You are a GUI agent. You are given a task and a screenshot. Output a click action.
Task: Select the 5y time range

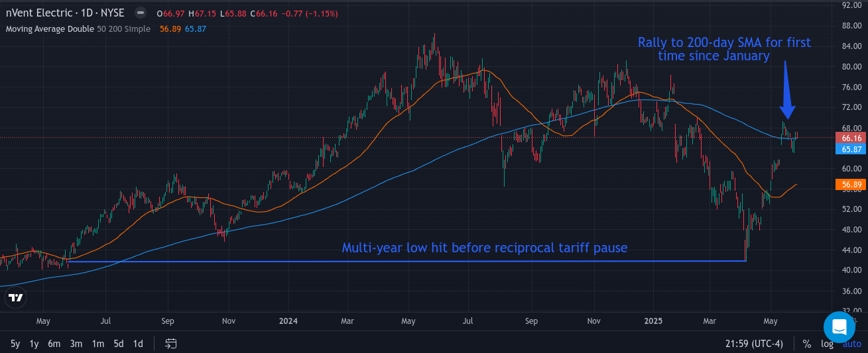click(15, 344)
